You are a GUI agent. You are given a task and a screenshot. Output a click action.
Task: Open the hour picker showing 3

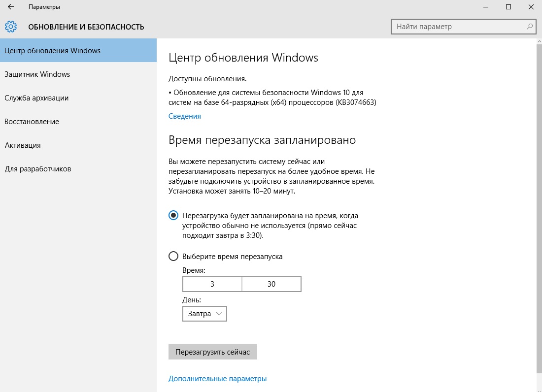pyautogui.click(x=212, y=284)
